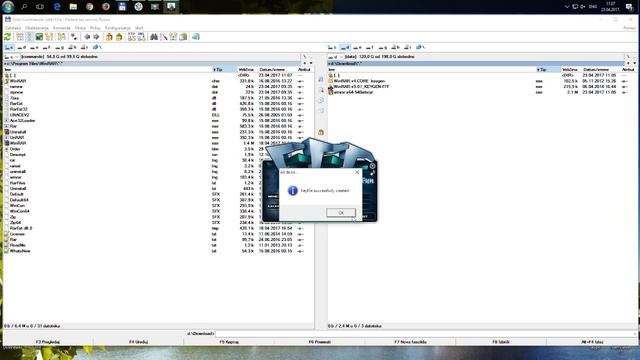Click the URL new FTP connection icon
This screenshot has width=640, height=360.
point(141,37)
